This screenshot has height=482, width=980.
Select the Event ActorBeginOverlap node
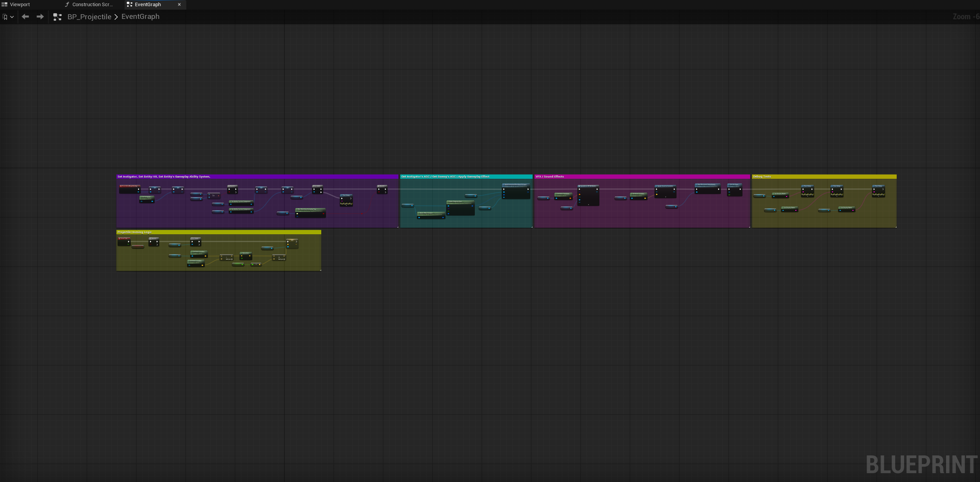pos(130,189)
